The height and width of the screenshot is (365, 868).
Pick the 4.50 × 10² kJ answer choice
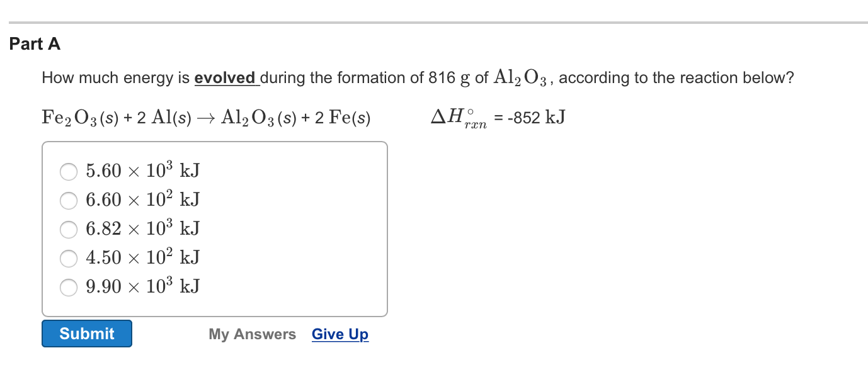[69, 258]
